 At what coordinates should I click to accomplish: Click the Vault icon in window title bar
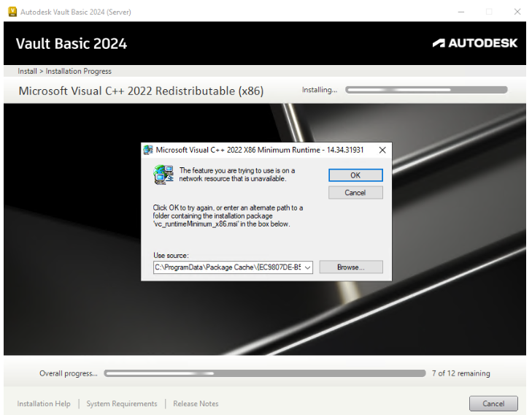click(12, 12)
